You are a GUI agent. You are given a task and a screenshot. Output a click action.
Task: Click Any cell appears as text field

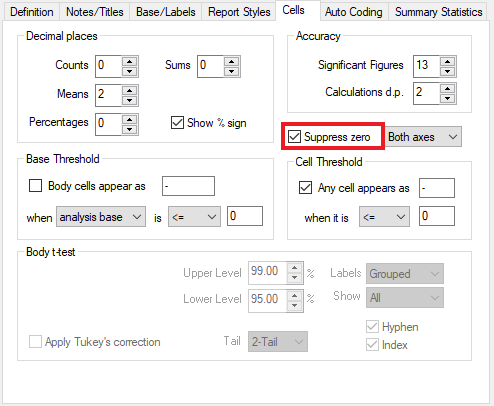pyautogui.click(x=437, y=188)
